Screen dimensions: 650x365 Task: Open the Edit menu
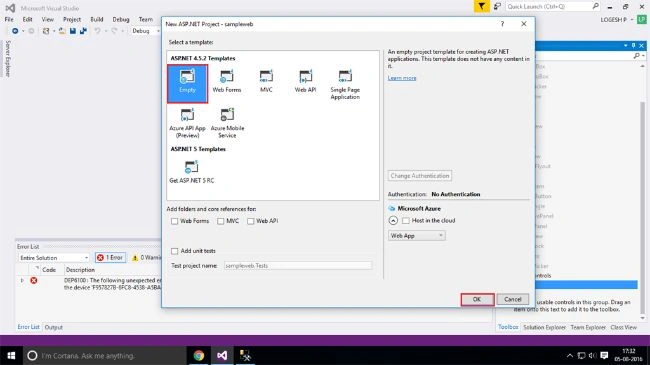pyautogui.click(x=27, y=19)
